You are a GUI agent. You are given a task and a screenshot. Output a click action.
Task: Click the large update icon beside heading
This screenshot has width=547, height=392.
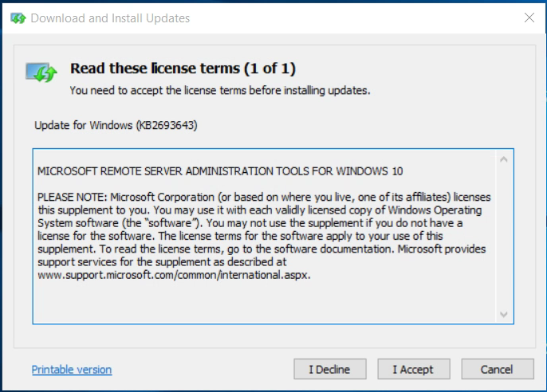coord(41,73)
